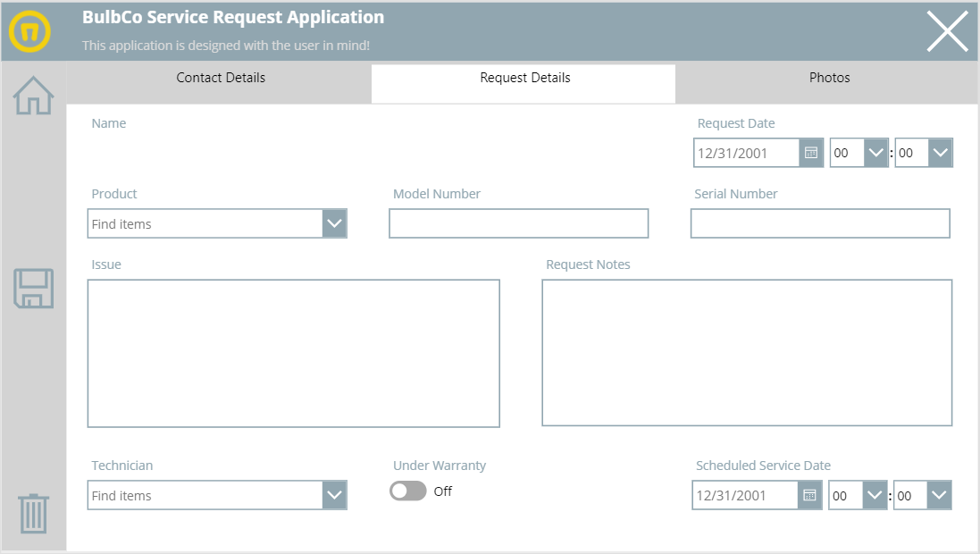Open the Scheduled Service Date calendar picker
The image size is (980, 554).
click(810, 495)
